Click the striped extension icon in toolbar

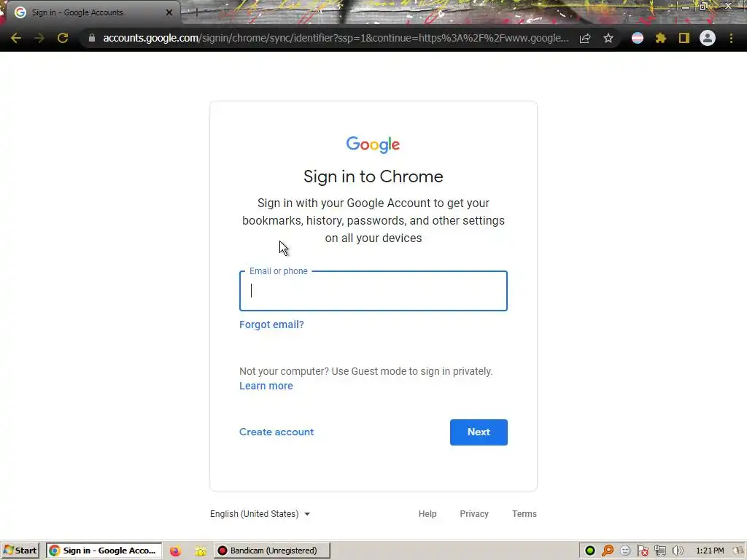[x=638, y=38]
